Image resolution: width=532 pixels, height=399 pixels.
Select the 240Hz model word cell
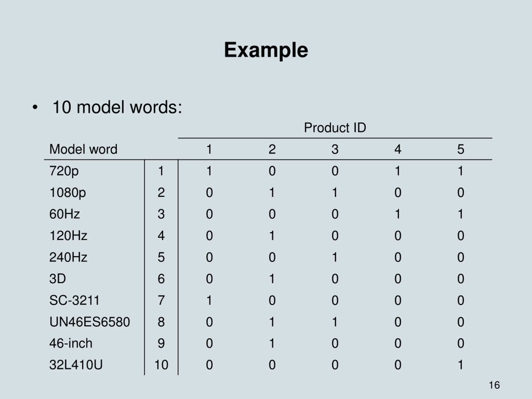click(68, 257)
